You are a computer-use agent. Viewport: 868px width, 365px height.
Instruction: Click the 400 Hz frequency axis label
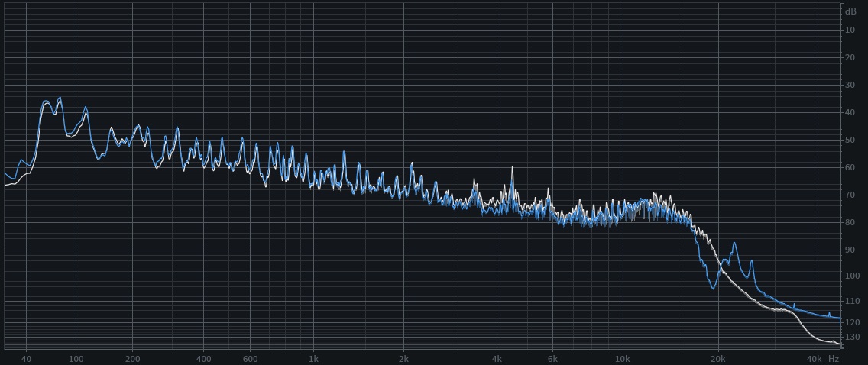click(x=203, y=359)
